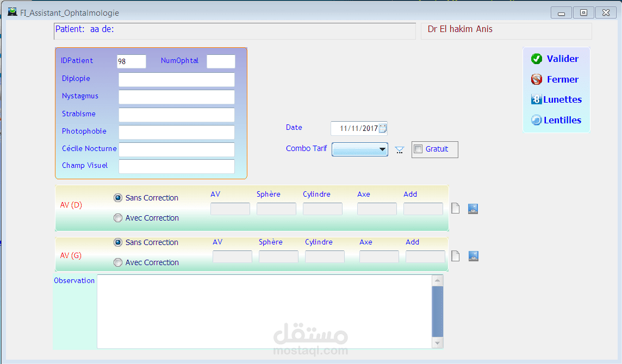
Task: Click the Add field in the AV (D) row
Action: click(x=423, y=209)
